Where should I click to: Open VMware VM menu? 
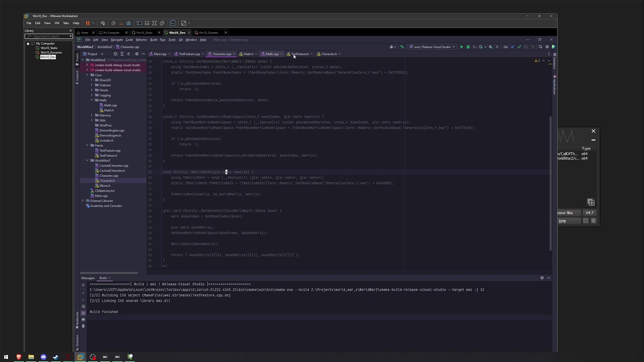pos(57,23)
